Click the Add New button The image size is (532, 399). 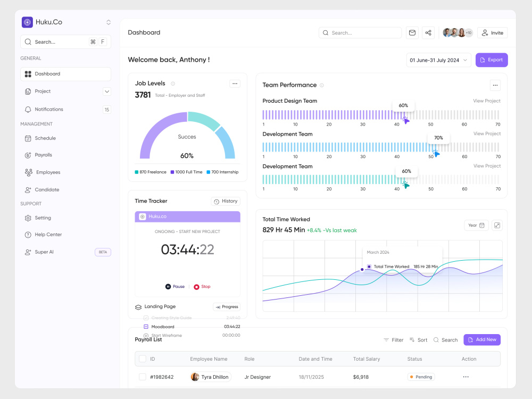coord(482,339)
